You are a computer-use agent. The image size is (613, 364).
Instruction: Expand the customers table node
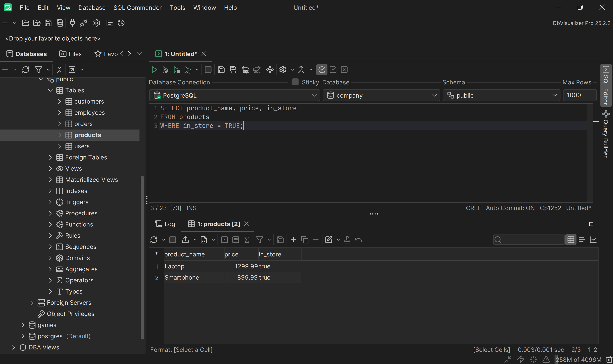(60, 102)
